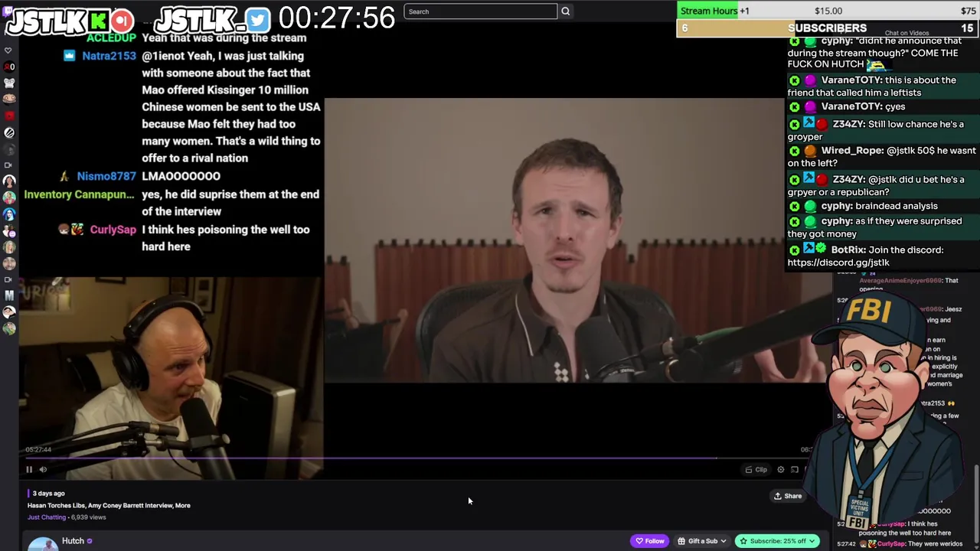Focus the Search input field
The image size is (980, 551).
click(x=480, y=11)
